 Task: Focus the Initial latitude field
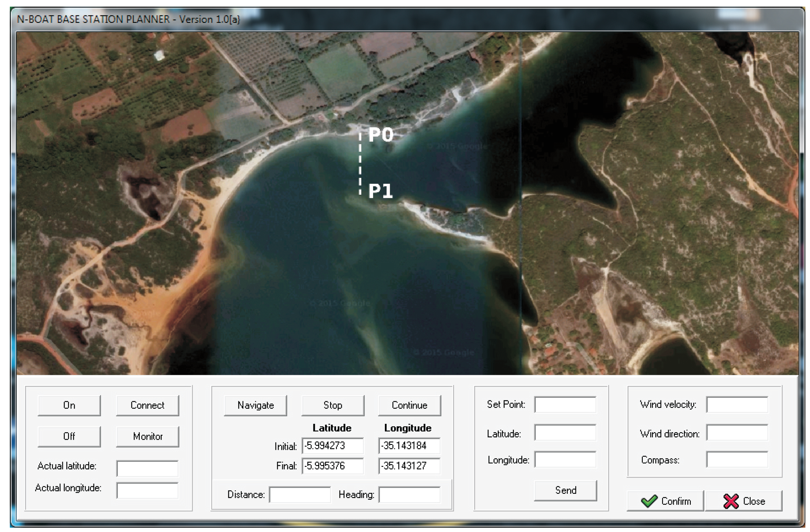[333, 446]
